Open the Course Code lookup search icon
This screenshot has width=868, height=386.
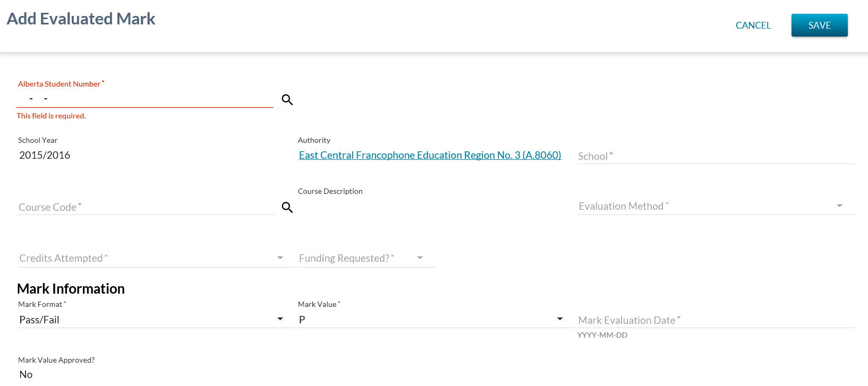point(287,208)
